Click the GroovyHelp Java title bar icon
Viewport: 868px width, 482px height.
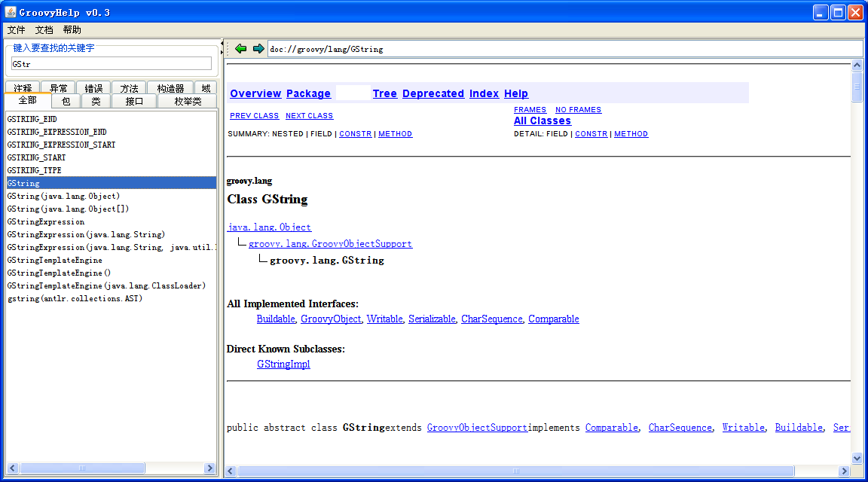coord(11,11)
